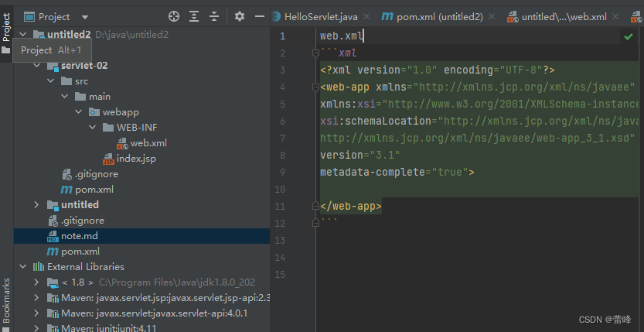Click metadata-complete="true" line in editor
The width and height of the screenshot is (644, 332).
(397, 172)
